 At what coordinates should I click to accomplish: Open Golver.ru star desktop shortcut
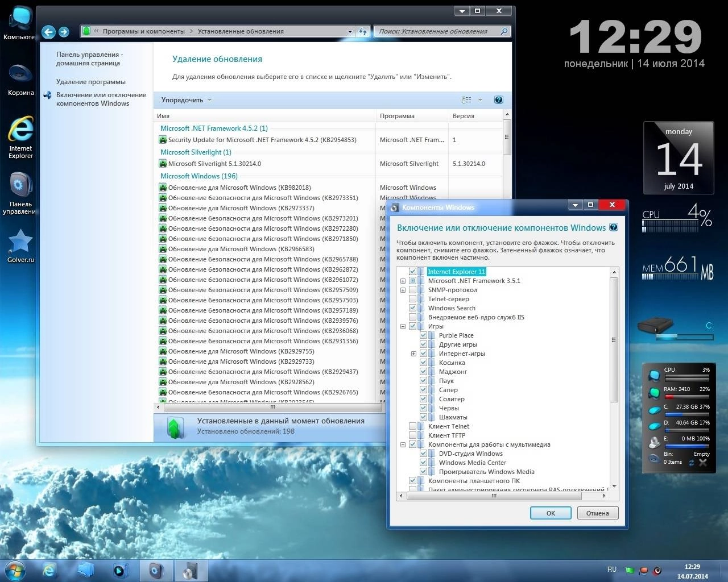tap(20, 247)
